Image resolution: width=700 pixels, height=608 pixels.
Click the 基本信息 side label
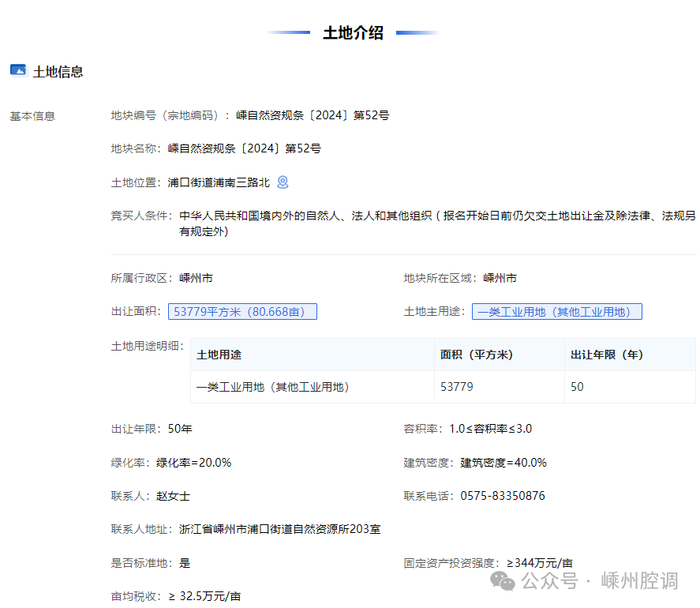click(32, 116)
